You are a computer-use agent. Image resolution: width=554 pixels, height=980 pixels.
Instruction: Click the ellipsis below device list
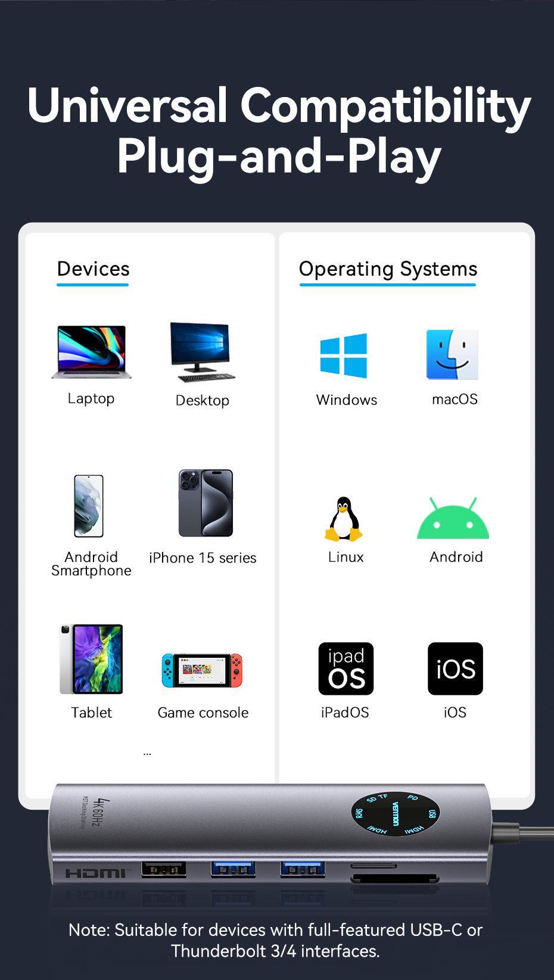(147, 754)
